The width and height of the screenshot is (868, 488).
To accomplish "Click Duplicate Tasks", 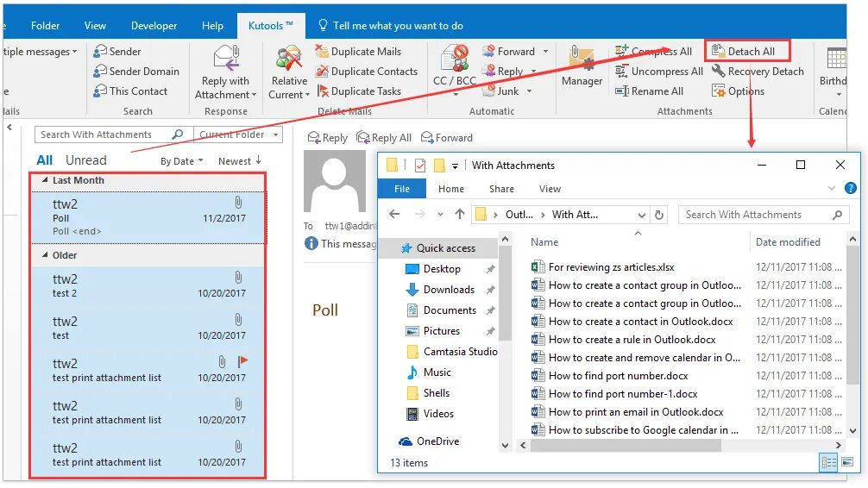I will pyautogui.click(x=358, y=91).
